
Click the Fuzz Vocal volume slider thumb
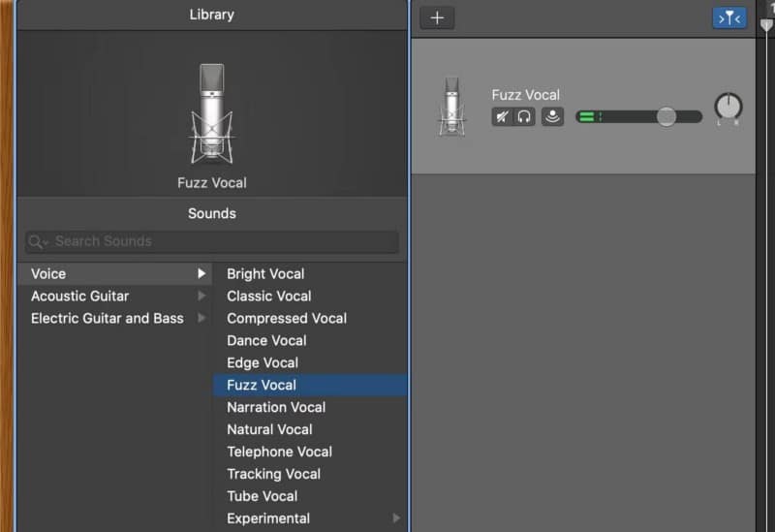666,116
